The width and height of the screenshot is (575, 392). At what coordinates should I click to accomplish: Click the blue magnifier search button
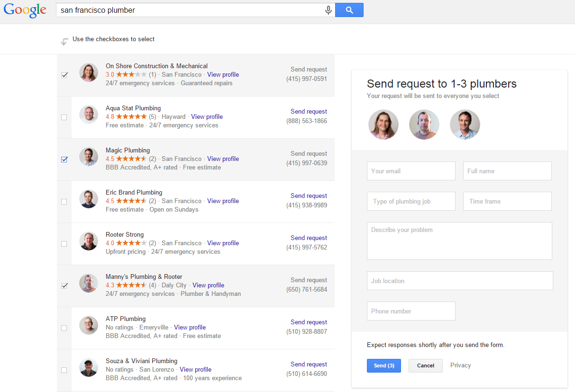coord(349,10)
